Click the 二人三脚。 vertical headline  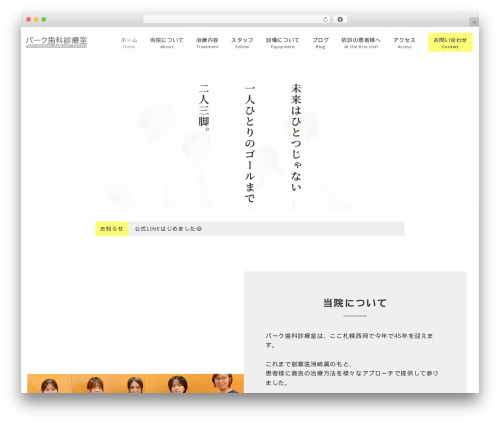[x=204, y=107]
